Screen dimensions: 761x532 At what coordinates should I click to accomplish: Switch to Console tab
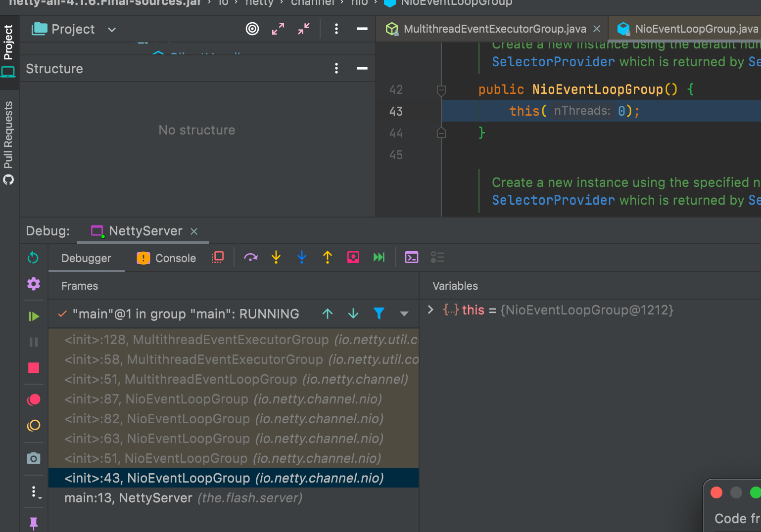coord(166,258)
